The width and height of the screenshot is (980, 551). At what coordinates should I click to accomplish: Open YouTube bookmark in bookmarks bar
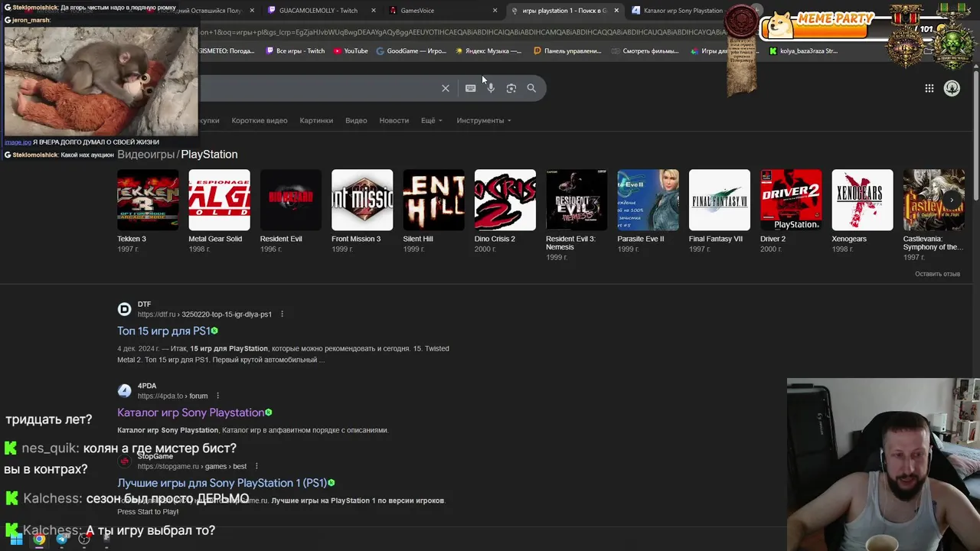pyautogui.click(x=351, y=51)
